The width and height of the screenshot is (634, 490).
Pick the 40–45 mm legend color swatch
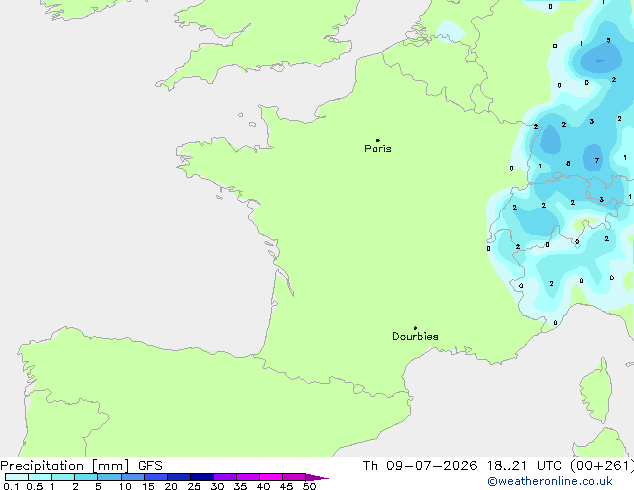click(271, 477)
